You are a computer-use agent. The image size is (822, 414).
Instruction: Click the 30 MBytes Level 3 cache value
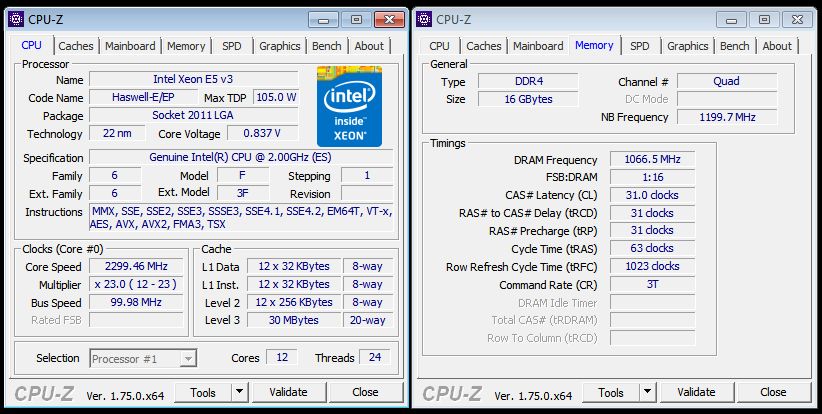[x=294, y=320]
